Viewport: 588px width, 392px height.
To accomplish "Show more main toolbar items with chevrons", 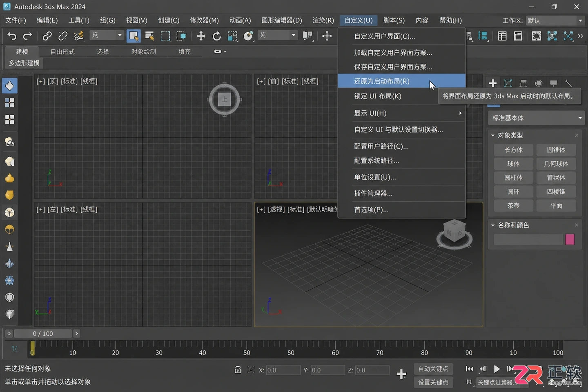I will point(580,36).
